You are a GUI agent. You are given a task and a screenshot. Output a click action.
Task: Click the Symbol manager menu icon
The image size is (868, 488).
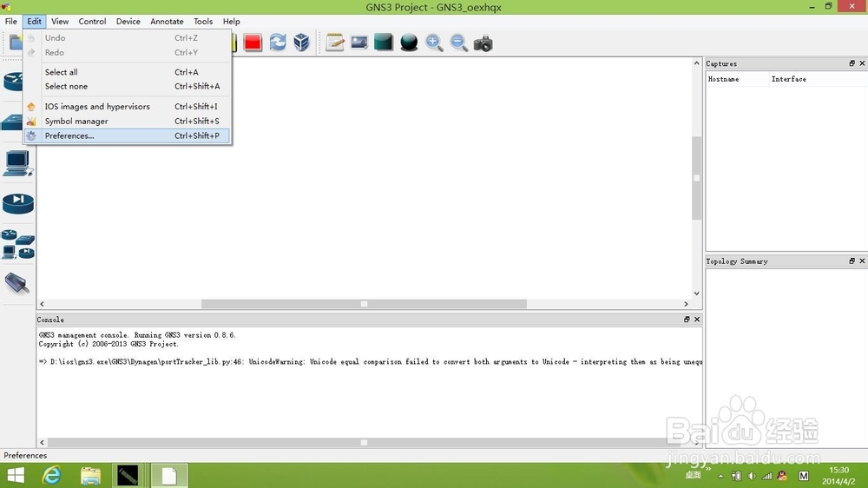[x=31, y=122]
